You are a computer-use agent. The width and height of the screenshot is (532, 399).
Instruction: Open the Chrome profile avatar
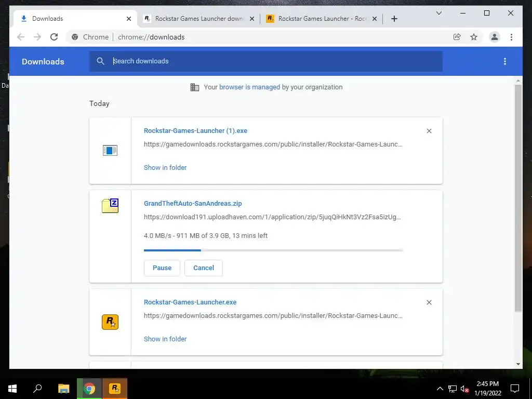click(495, 37)
